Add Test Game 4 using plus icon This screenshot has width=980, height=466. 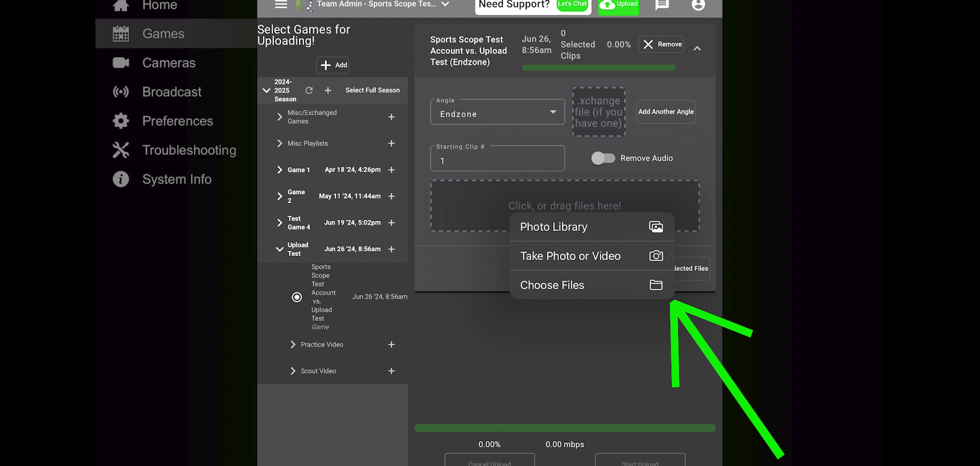391,223
